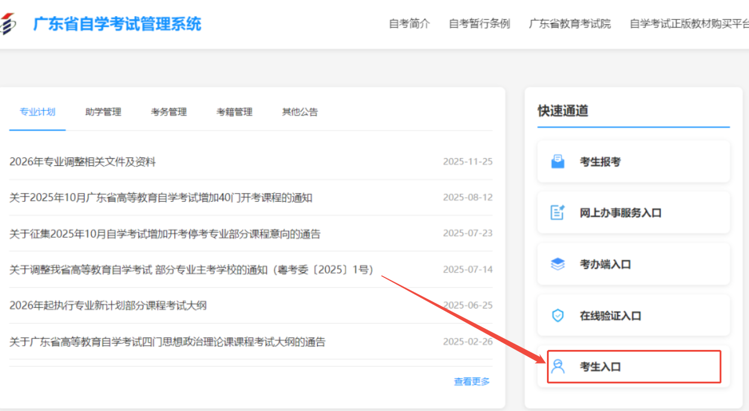Click the 广东省自学考试管理系统 site title

pyautogui.click(x=117, y=24)
